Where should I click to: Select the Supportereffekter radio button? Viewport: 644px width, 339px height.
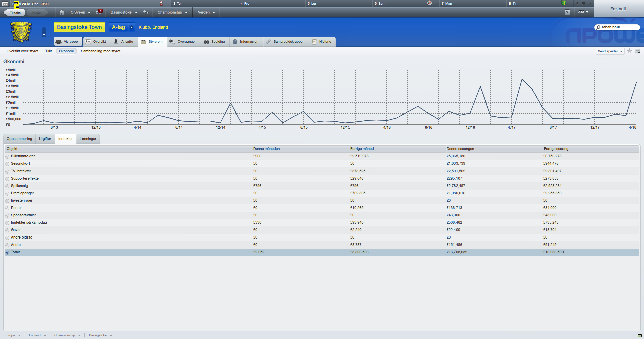coord(7,179)
